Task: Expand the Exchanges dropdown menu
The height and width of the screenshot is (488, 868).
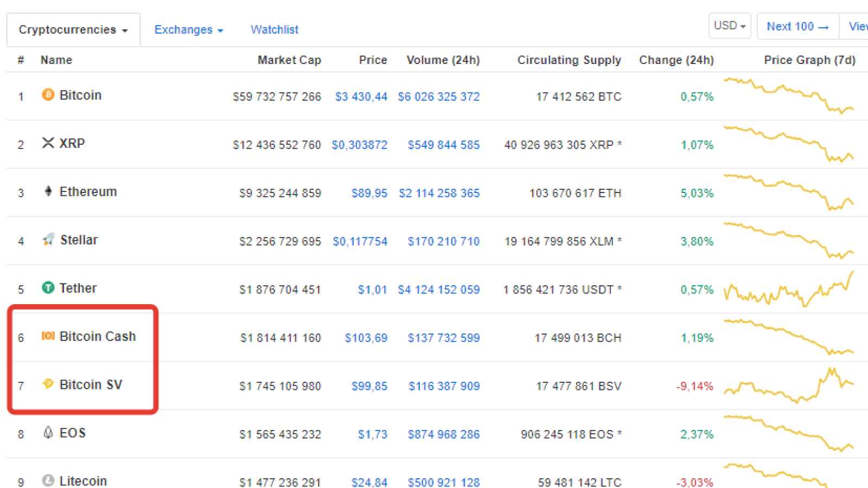Action: pos(189,30)
